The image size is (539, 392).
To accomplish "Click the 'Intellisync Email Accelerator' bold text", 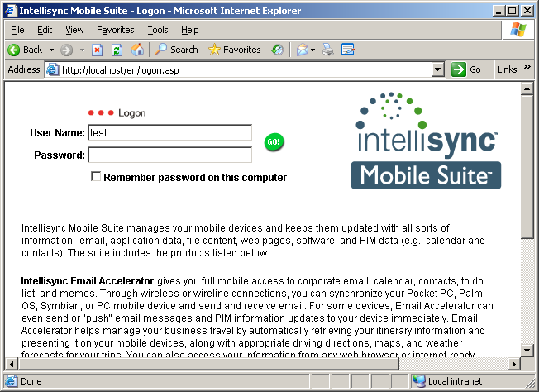I will [88, 281].
